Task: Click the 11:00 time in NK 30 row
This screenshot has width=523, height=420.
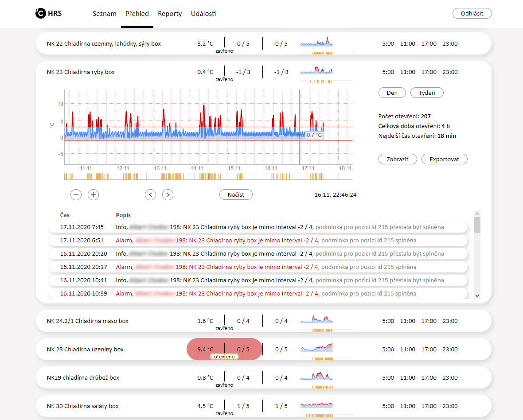Action: (408, 406)
